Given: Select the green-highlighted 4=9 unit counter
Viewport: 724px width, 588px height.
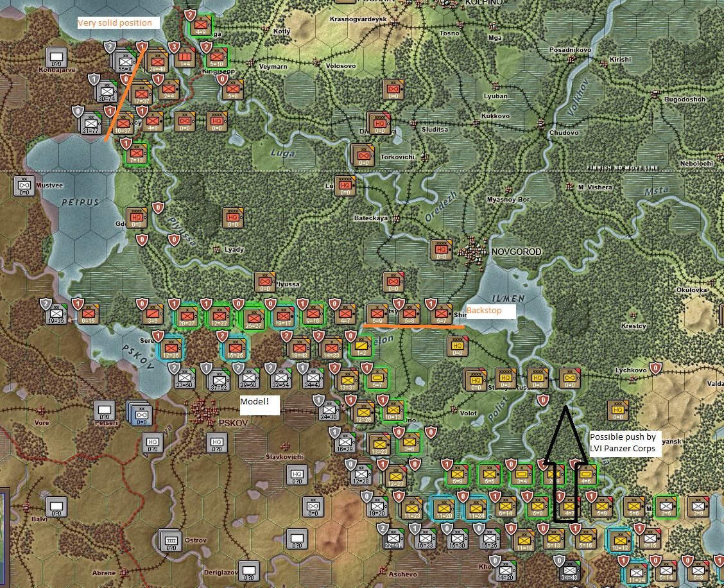Looking at the screenshot, I should [201, 26].
